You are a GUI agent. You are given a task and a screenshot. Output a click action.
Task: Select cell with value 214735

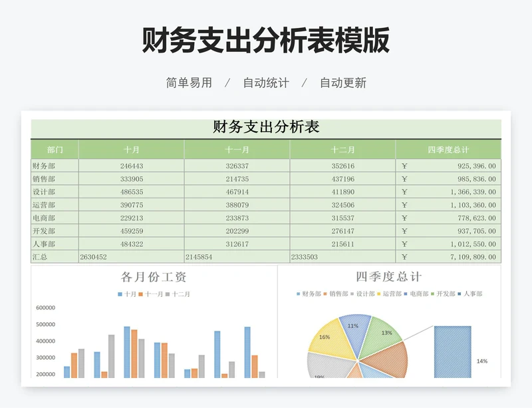[x=237, y=178]
